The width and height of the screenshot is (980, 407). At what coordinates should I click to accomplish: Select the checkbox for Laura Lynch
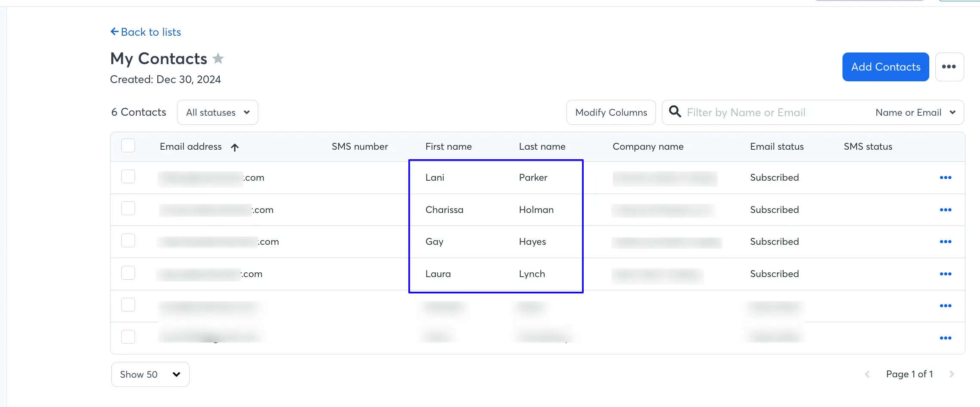tap(128, 273)
